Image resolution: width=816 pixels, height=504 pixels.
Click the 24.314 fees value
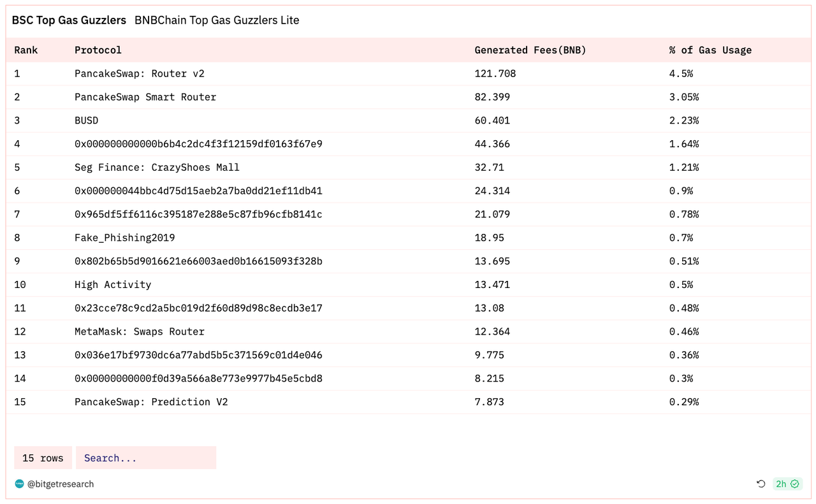492,191
